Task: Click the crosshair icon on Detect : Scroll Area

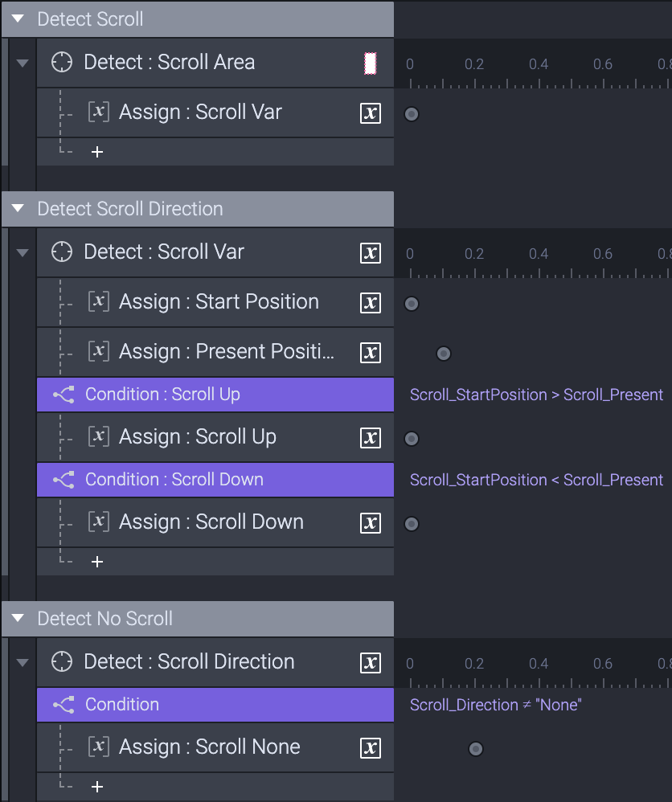Action: coord(62,63)
